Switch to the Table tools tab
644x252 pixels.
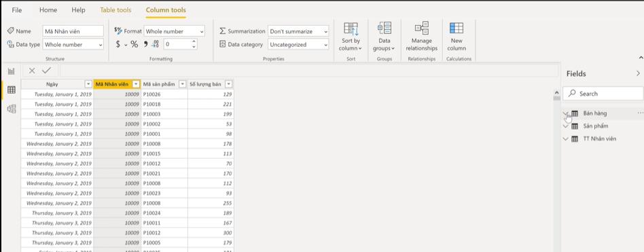(x=115, y=10)
